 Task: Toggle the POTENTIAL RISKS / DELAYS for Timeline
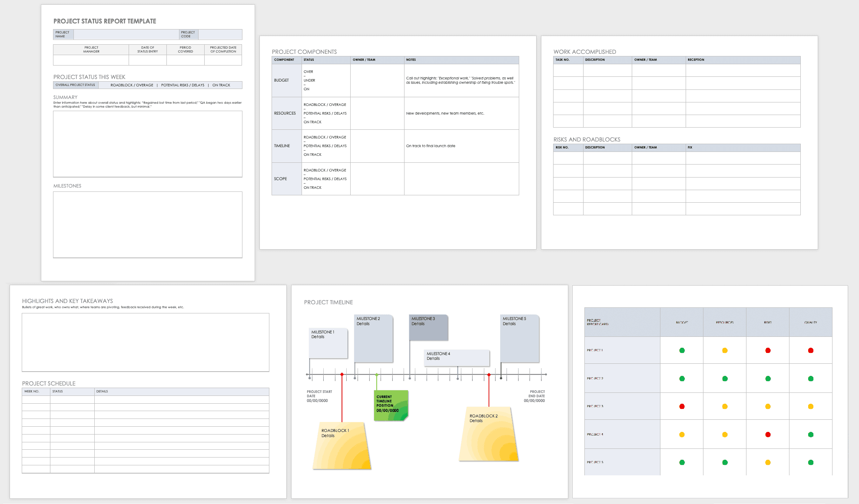[324, 146]
